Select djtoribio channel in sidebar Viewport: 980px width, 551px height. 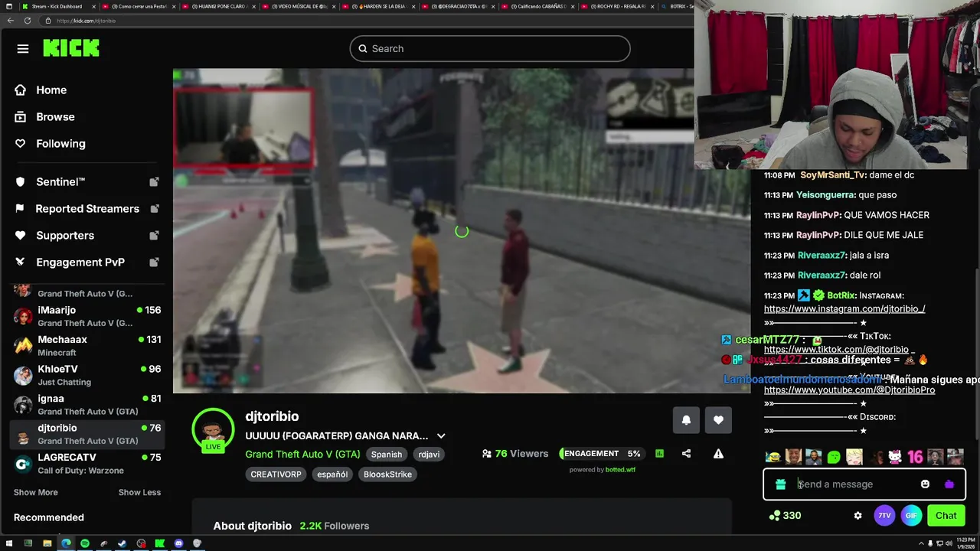point(87,434)
